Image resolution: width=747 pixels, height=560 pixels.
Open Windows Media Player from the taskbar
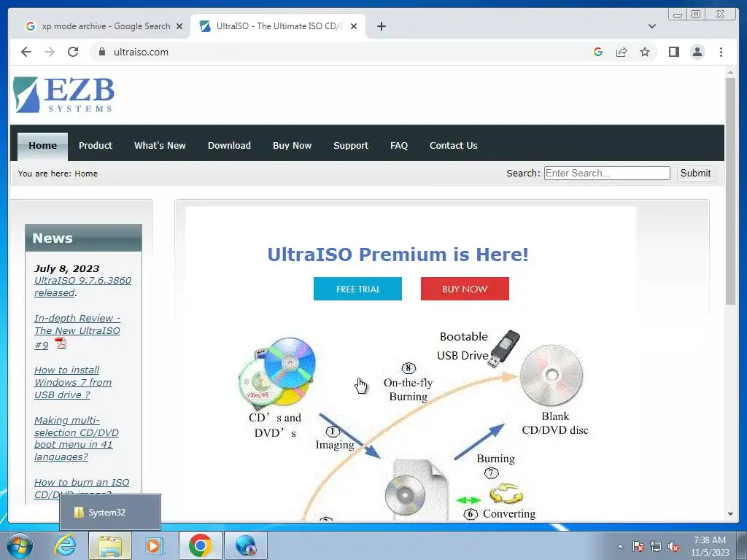coord(155,545)
